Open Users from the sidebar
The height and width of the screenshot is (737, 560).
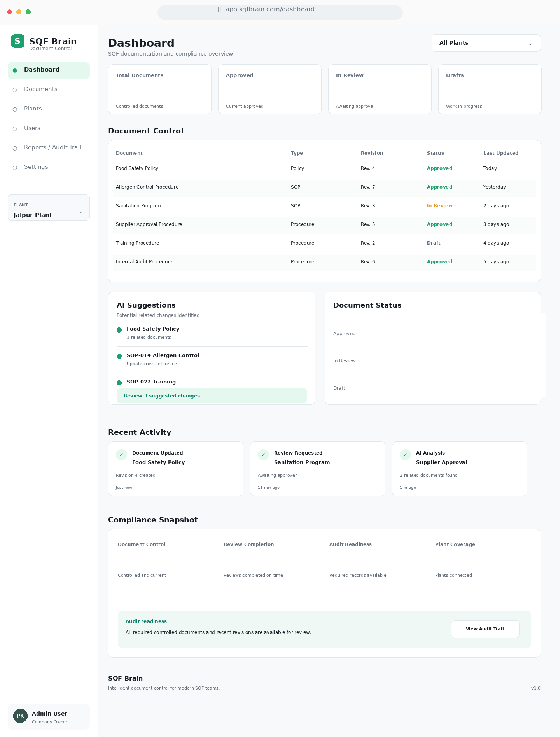(x=49, y=129)
